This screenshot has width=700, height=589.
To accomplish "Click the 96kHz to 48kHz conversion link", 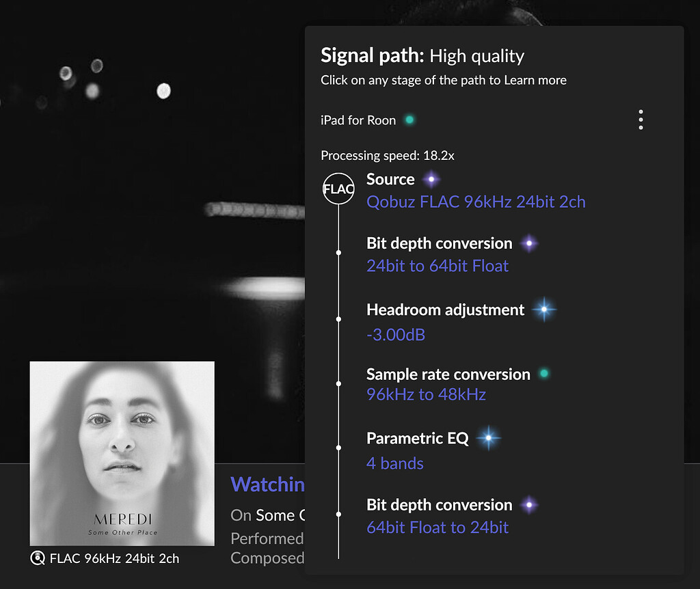I will point(426,394).
